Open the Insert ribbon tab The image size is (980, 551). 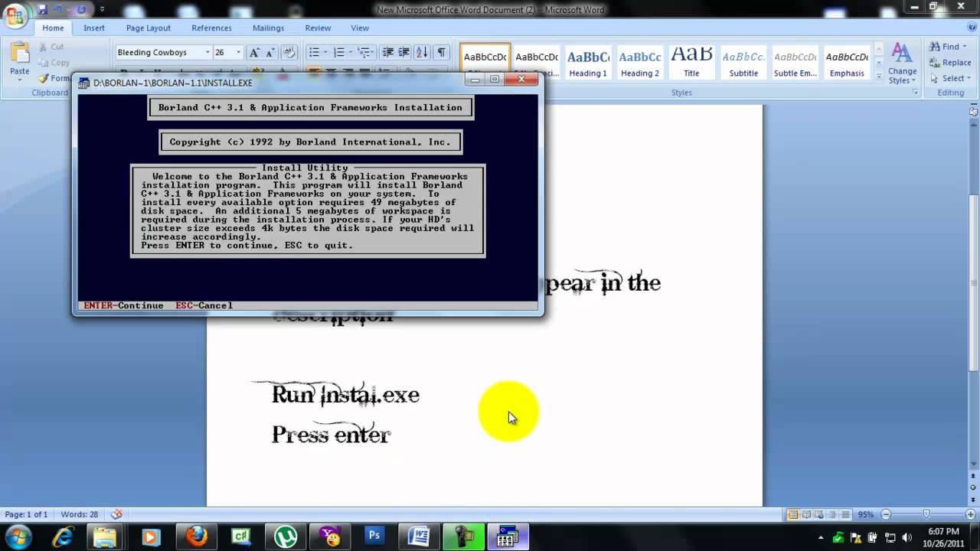point(94,28)
